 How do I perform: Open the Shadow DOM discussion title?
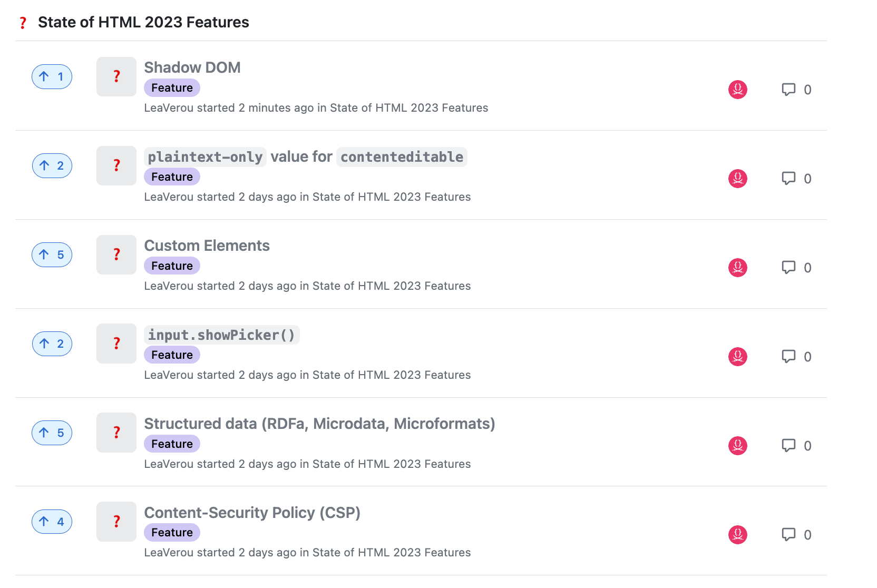coord(192,67)
